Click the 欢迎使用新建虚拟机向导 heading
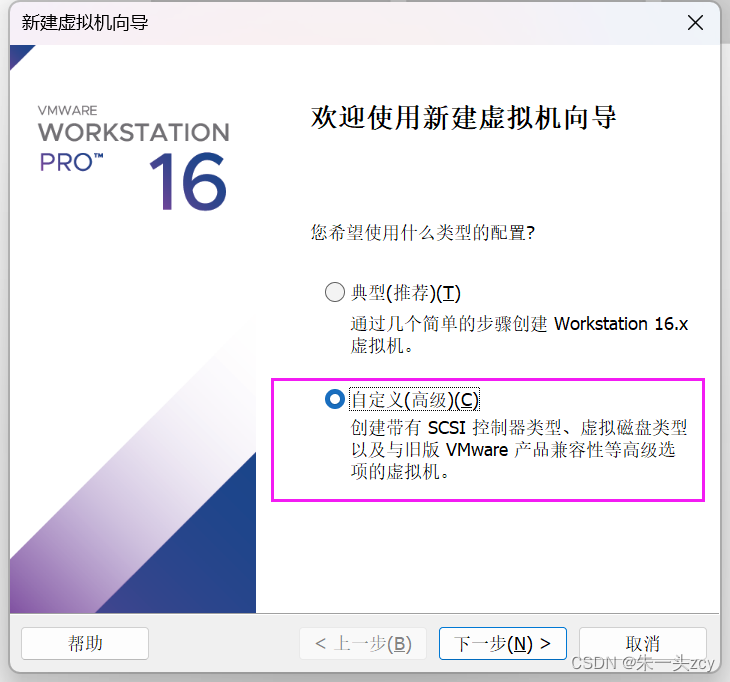Image resolution: width=730 pixels, height=682 pixels. [464, 117]
